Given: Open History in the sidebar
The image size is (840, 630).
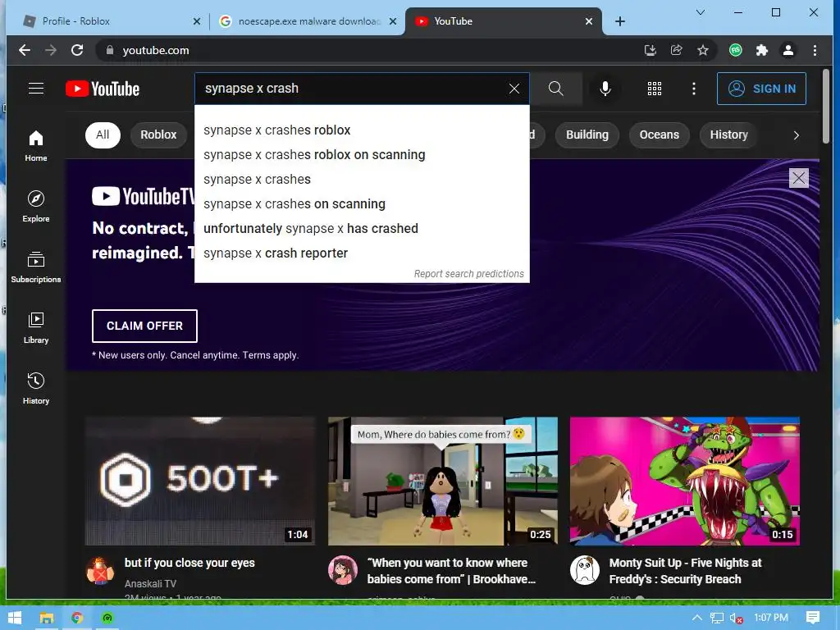Looking at the screenshot, I should [x=36, y=388].
